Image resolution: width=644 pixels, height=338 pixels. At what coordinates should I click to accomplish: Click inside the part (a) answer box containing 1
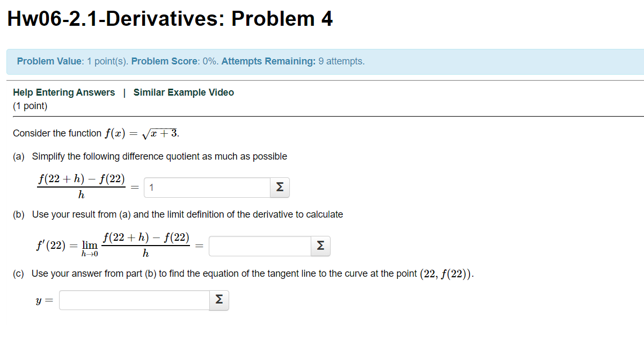tap(207, 188)
